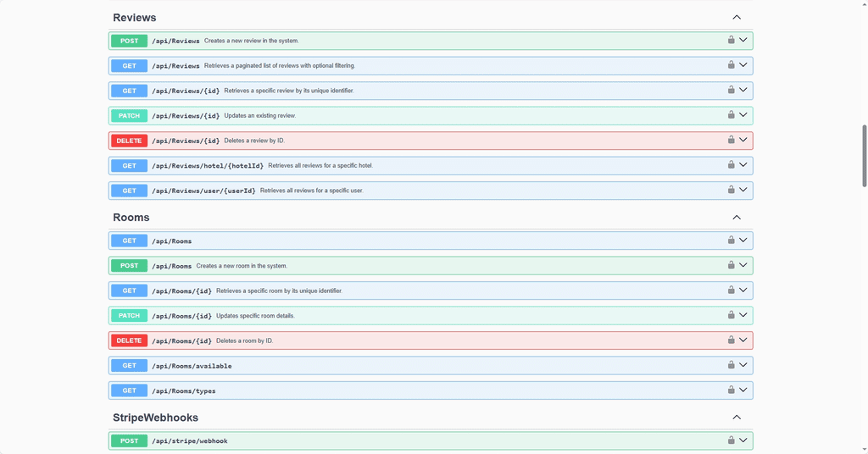
Task: Collapse the StripeWebhooks section chevron
Action: click(x=737, y=418)
